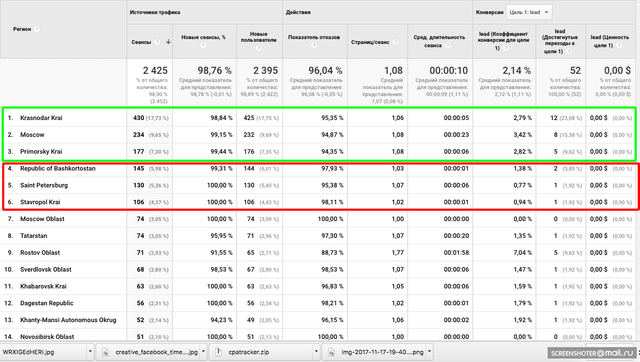The height and width of the screenshot is (362, 640).
Task: Open dropdown arrow for cpatracker.zip download
Action: coord(316,351)
